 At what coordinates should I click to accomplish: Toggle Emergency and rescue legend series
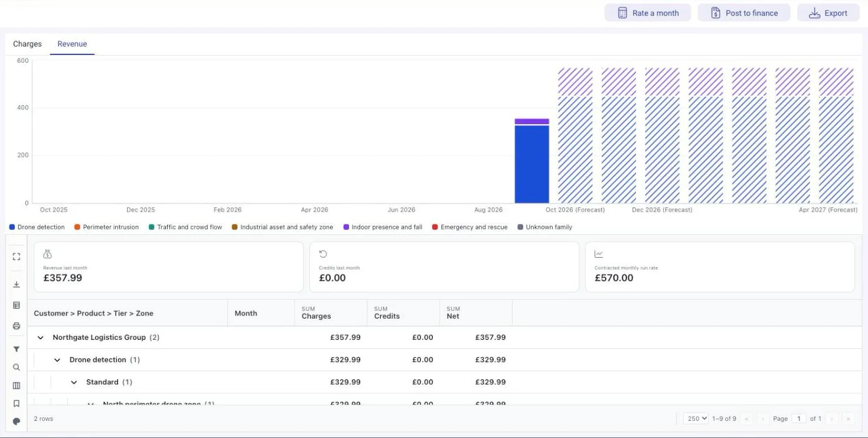(x=470, y=227)
